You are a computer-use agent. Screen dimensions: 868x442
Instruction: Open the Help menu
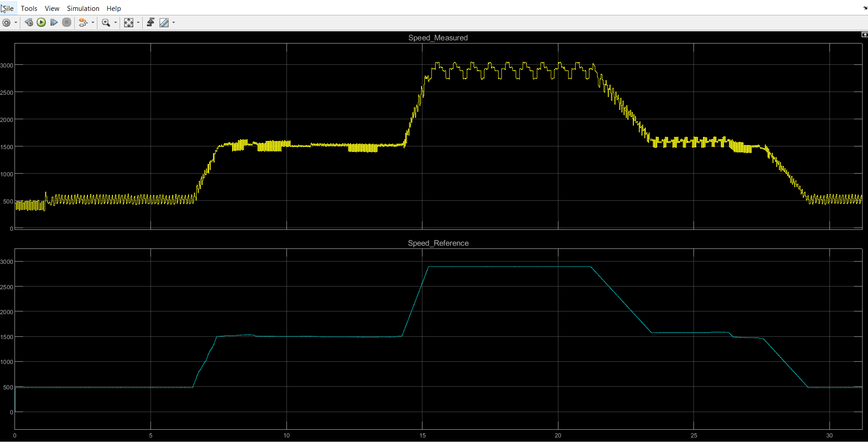tap(113, 8)
